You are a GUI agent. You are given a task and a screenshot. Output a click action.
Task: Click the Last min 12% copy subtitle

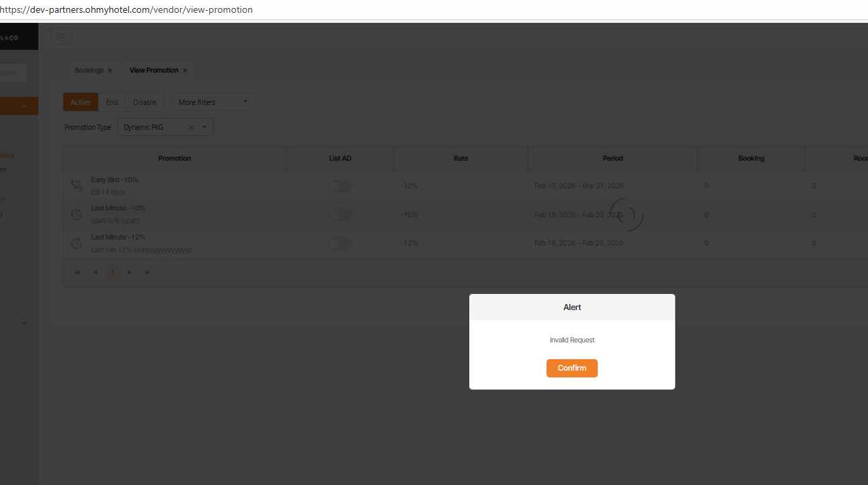point(141,250)
